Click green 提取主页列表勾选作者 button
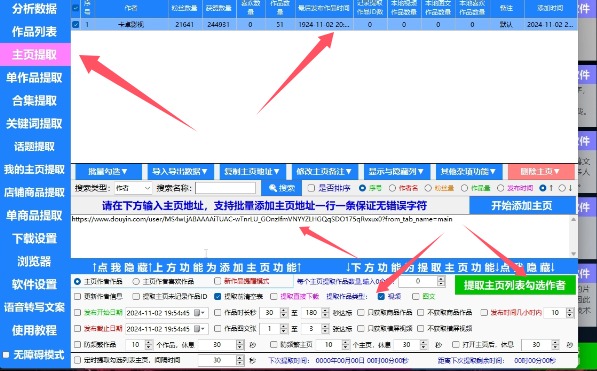The image size is (597, 371). (x=515, y=285)
